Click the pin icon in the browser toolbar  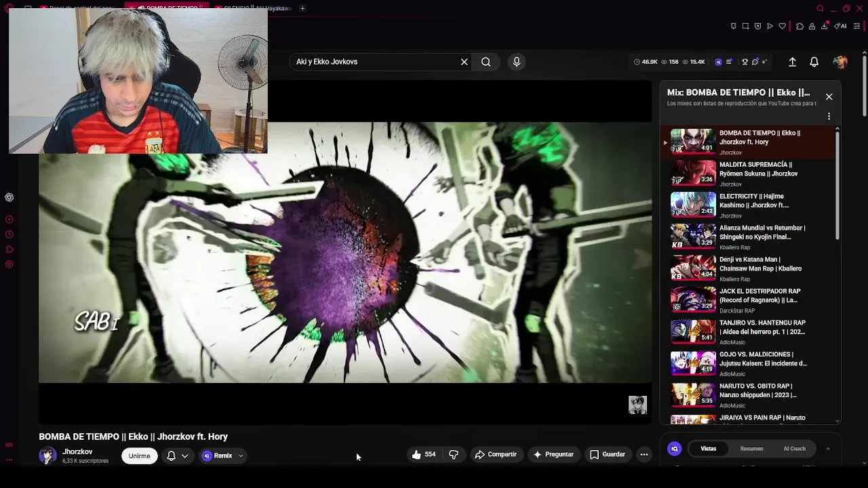pos(733,26)
